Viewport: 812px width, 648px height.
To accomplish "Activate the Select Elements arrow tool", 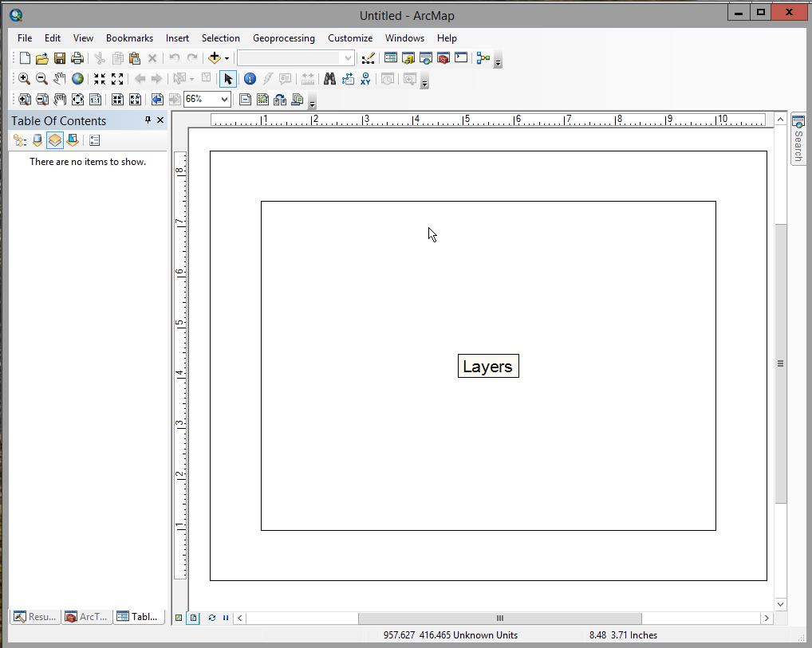I will click(228, 79).
